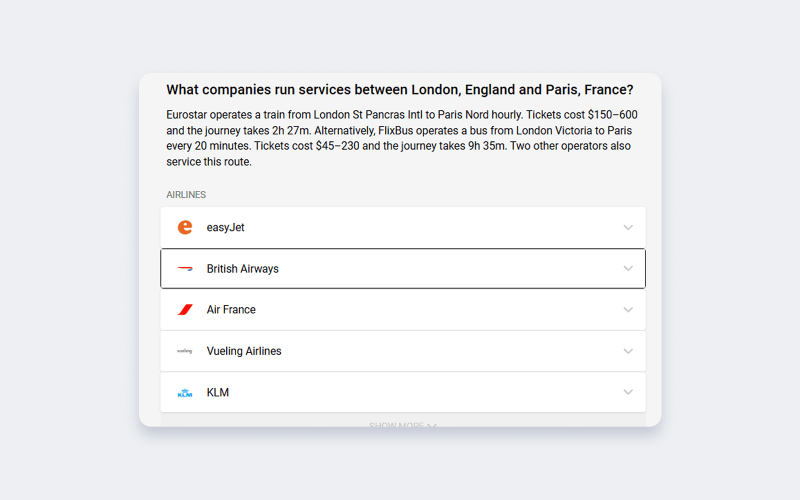Viewport: 800px width, 500px height.
Task: Click the chevron beside Show More
Action: point(432,426)
